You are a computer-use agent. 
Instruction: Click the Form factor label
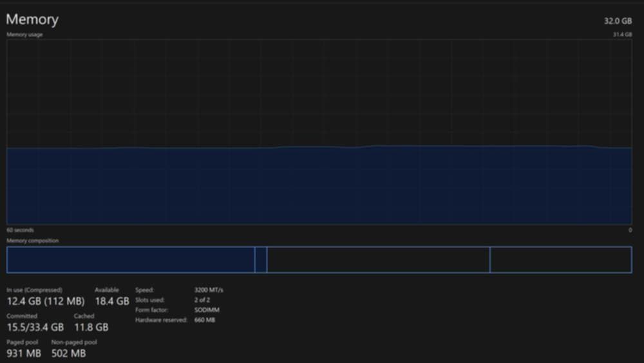pos(151,310)
